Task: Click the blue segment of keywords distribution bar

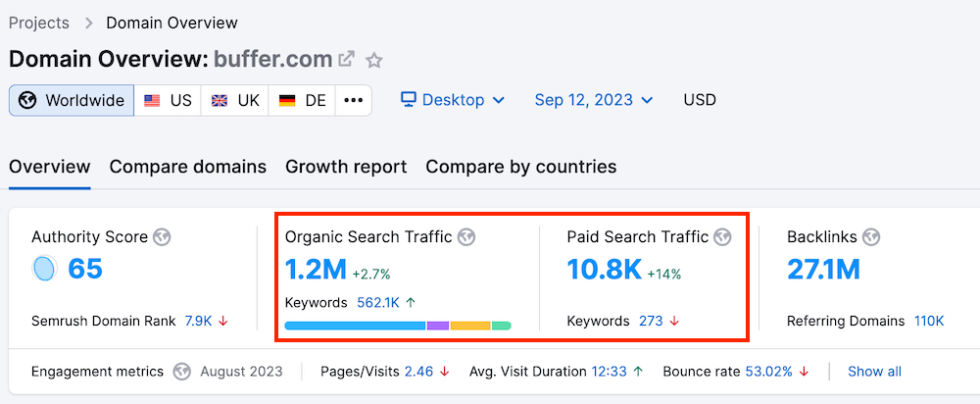Action: click(x=354, y=325)
